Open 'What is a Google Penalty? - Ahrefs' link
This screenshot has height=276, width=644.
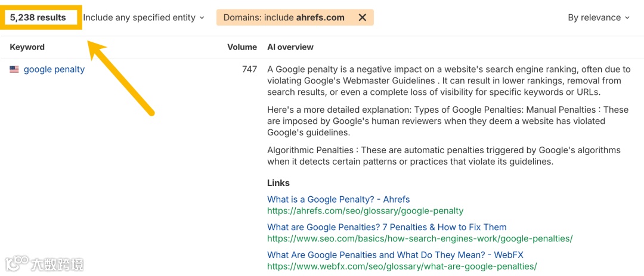[338, 200]
